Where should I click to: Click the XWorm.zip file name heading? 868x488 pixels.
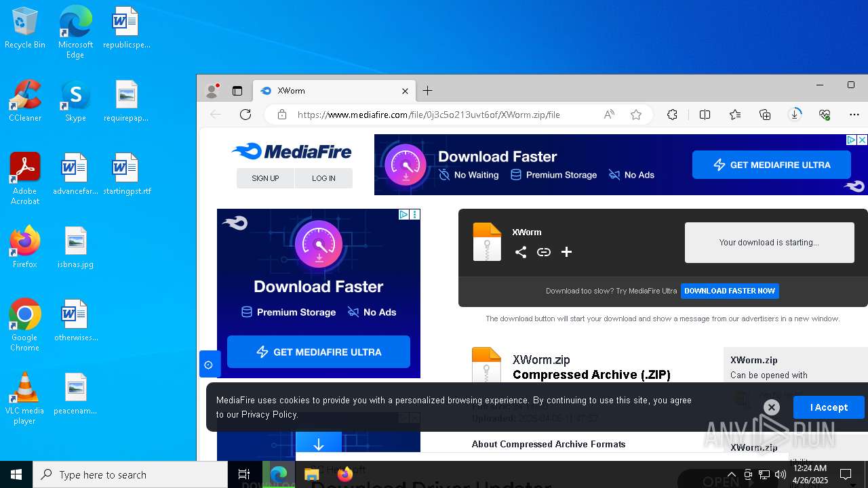(541, 360)
